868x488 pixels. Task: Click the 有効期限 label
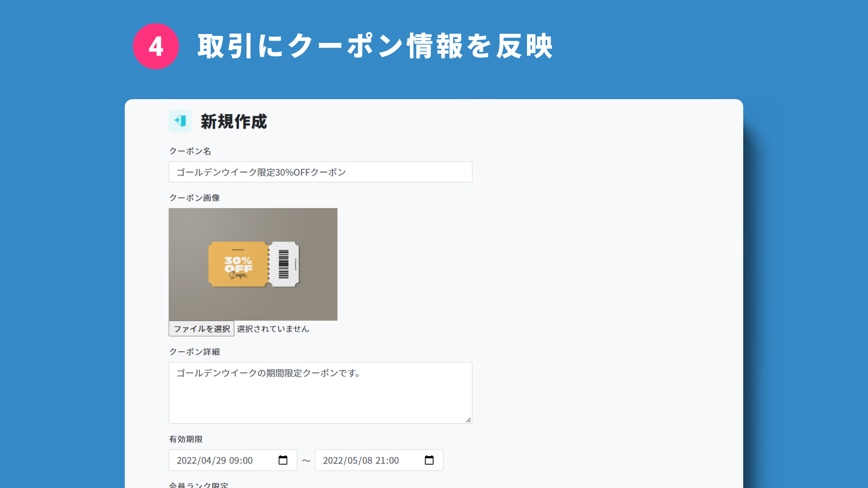186,439
